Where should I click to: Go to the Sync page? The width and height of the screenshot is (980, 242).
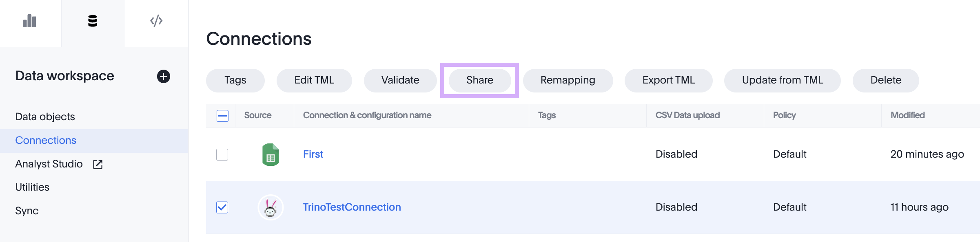(x=27, y=211)
